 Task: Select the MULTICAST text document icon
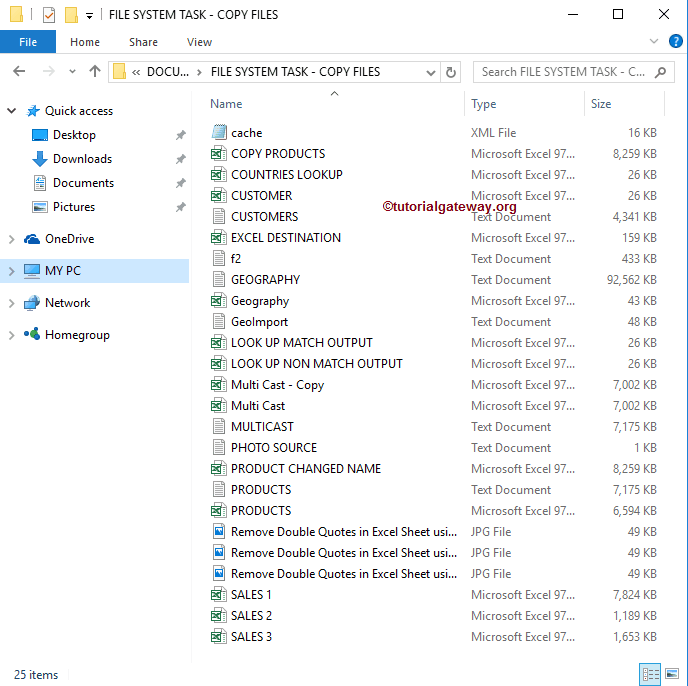pyautogui.click(x=219, y=427)
